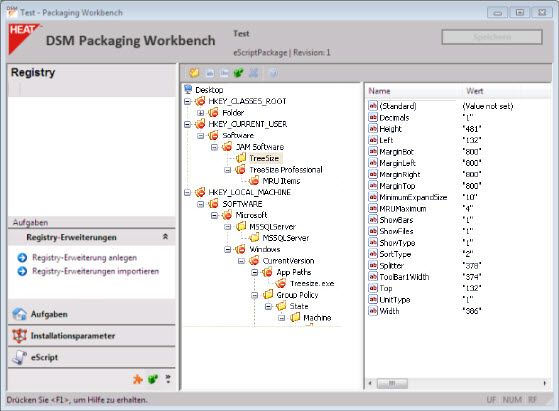Image resolution: width=559 pixels, height=411 pixels.
Task: Select the lowercase Software key under HKEY_CURRENT_USER
Action: click(x=238, y=135)
